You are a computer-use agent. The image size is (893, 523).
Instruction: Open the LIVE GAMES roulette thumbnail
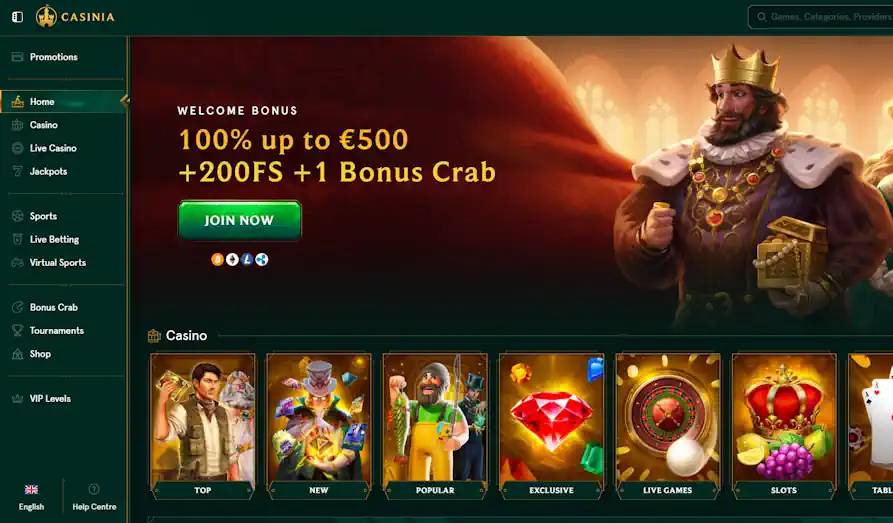pos(667,426)
